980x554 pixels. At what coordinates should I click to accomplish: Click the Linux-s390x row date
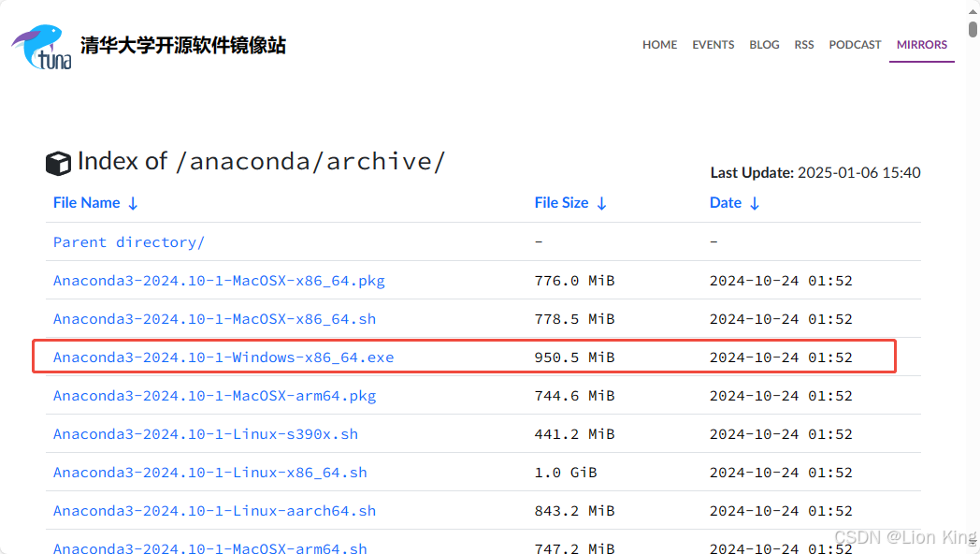(x=781, y=434)
